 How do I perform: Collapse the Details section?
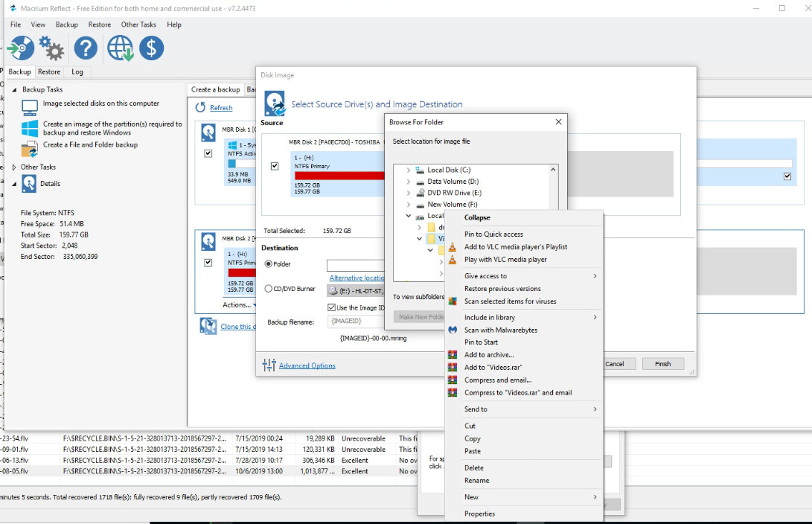14,184
